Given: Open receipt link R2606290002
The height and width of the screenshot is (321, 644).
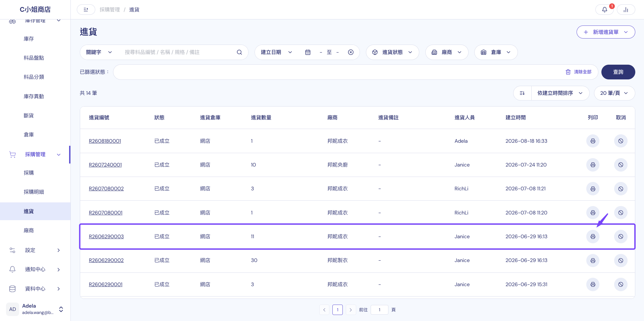Looking at the screenshot, I should point(106,260).
